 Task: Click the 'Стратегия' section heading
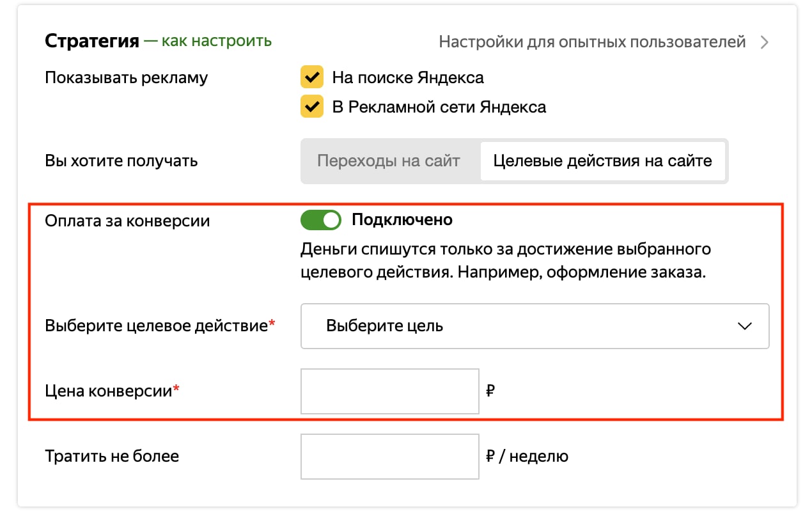pos(92,42)
